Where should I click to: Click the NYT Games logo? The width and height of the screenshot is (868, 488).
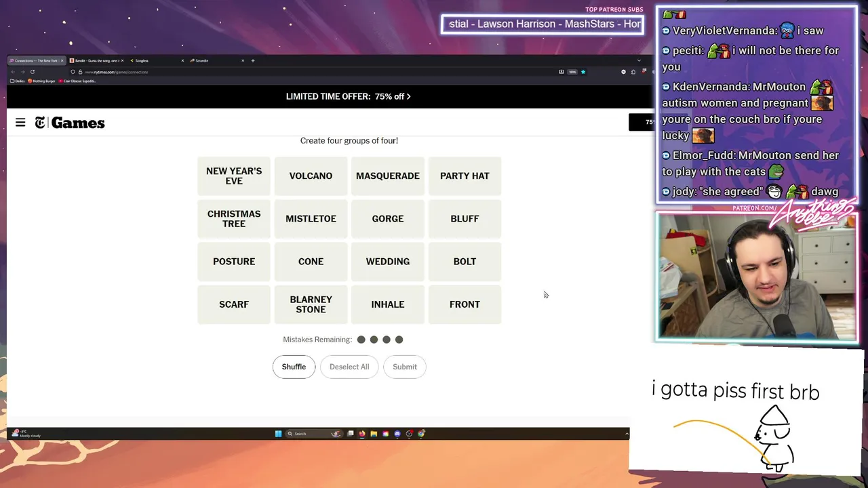(70, 123)
